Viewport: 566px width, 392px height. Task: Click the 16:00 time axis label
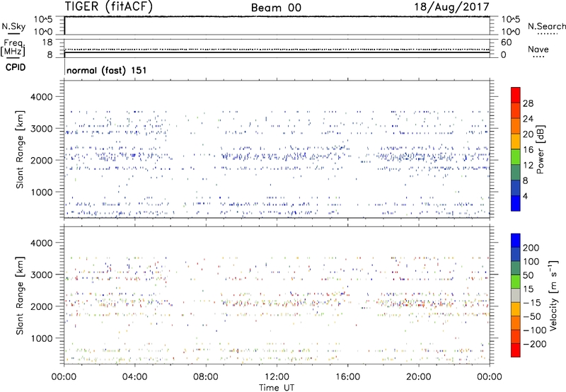click(347, 376)
